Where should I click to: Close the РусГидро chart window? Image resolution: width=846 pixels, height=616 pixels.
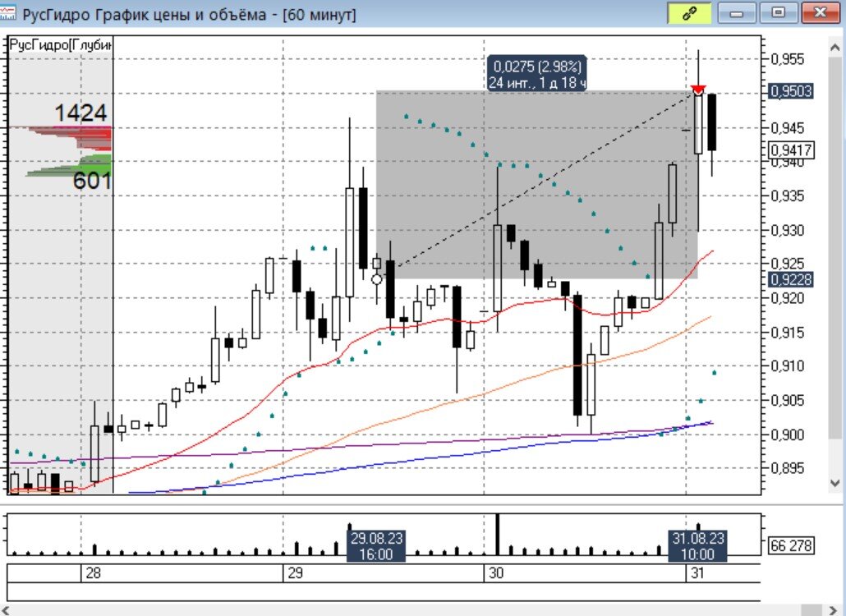coord(820,13)
